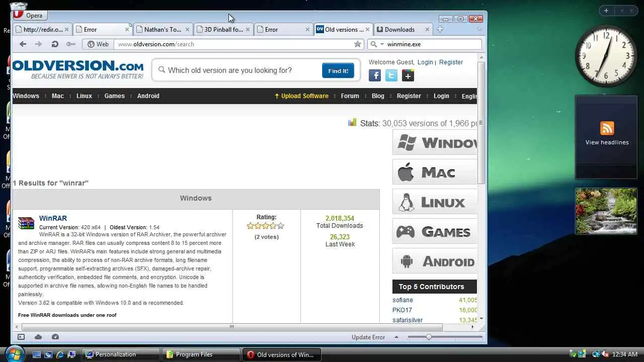Click the RSS feed headlines gadget icon
The height and width of the screenshot is (362, 644).
(x=607, y=128)
